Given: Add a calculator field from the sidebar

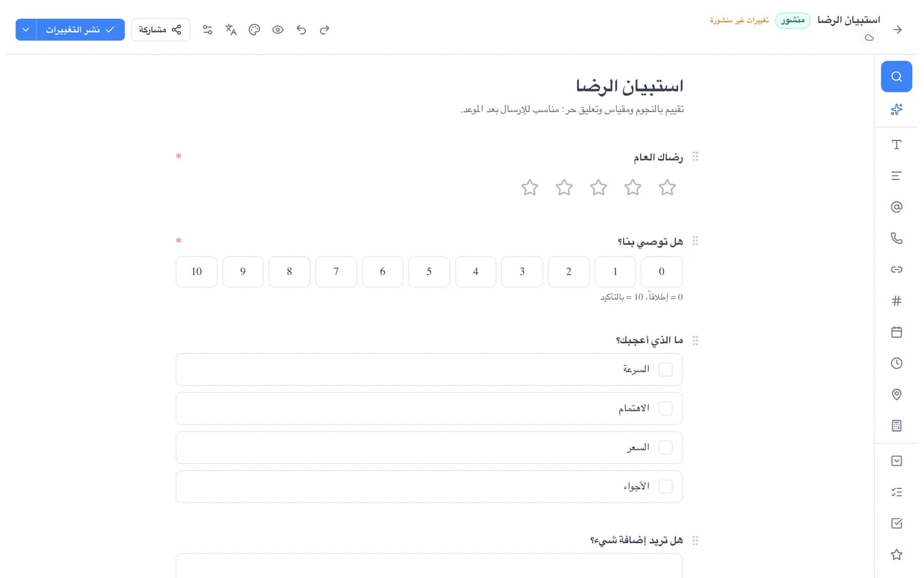Looking at the screenshot, I should pyautogui.click(x=896, y=425).
